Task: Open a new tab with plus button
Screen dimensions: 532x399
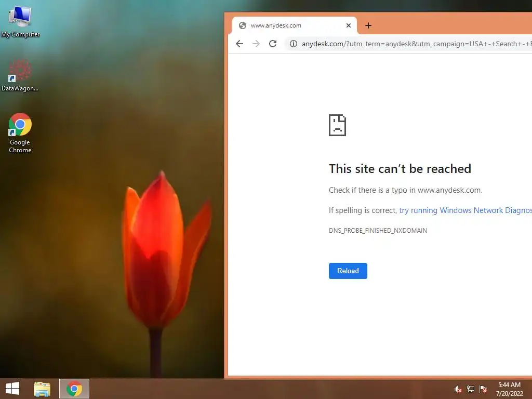Action: [x=368, y=25]
